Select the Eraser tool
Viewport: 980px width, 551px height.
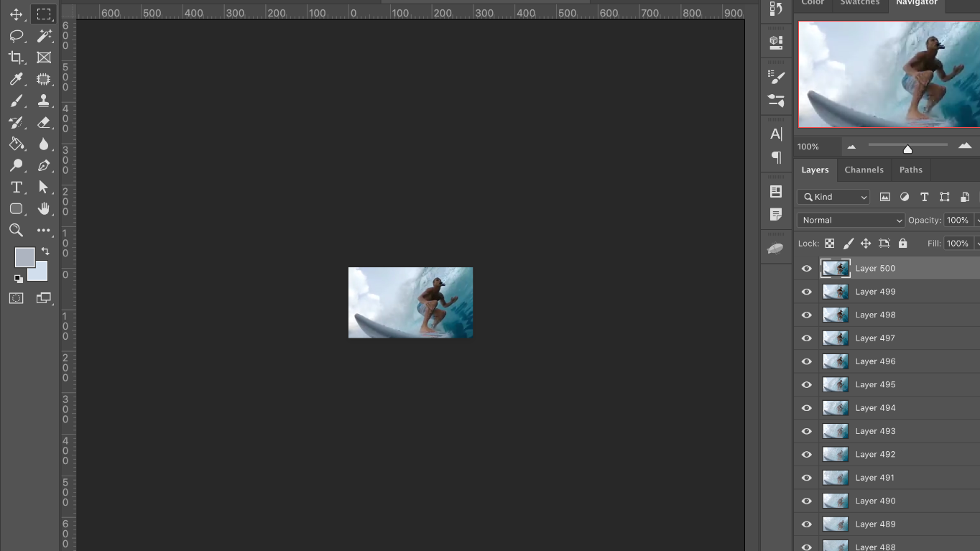44,122
